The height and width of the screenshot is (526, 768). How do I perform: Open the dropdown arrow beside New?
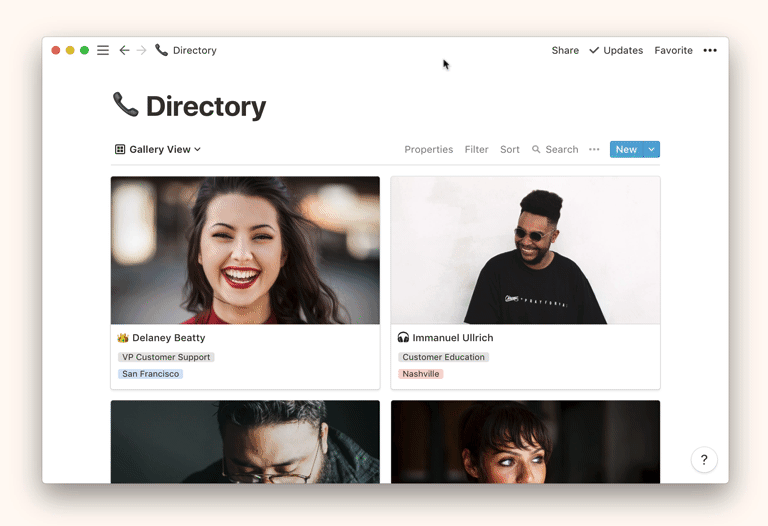[x=651, y=149]
